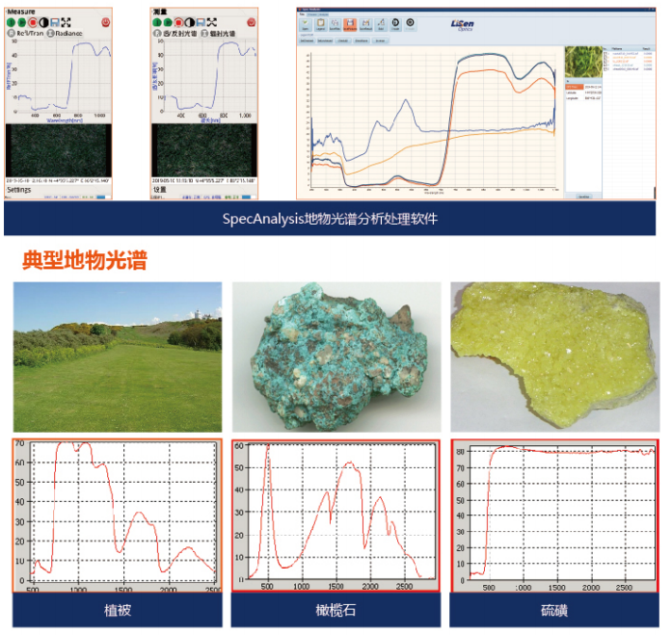Click 植被 vegetation spectrum chart
672x635 pixels.
(x=118, y=516)
